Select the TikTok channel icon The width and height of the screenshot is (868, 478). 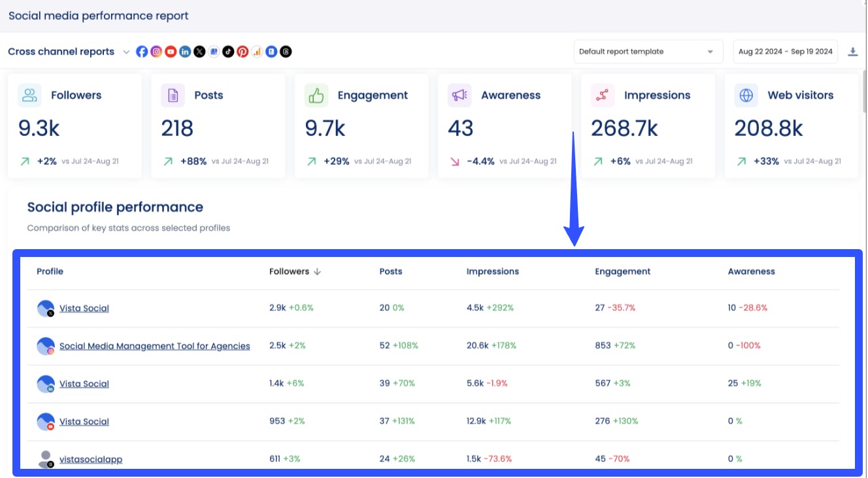[228, 51]
